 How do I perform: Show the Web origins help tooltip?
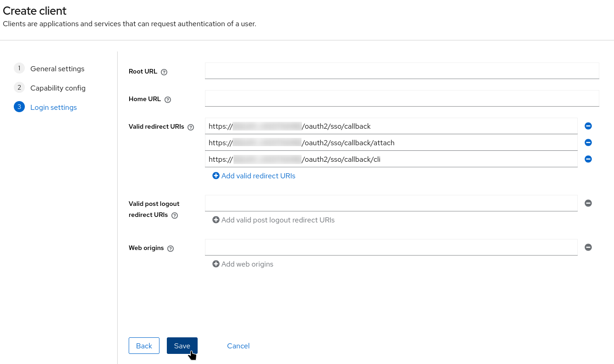pos(171,249)
